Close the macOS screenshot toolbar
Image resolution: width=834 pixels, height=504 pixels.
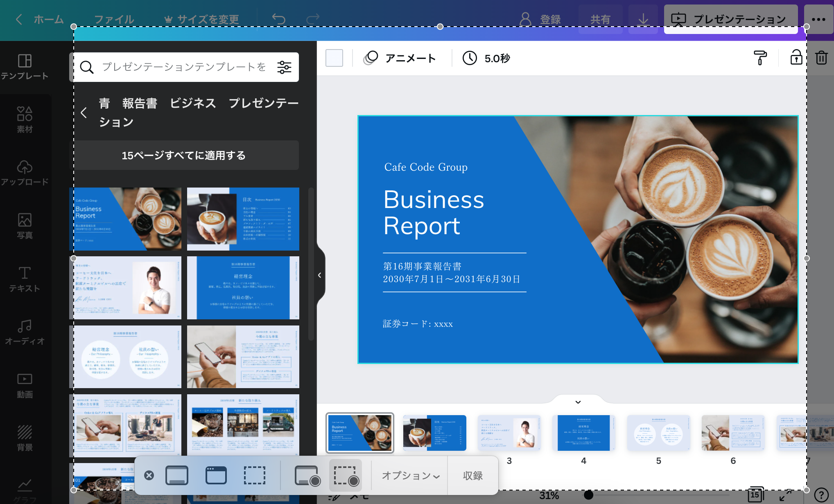(x=149, y=475)
